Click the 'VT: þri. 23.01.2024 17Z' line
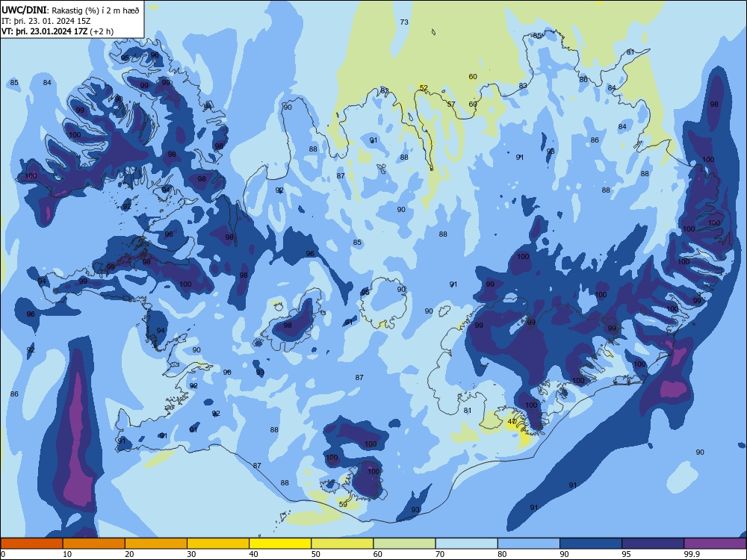The image size is (747, 560). coord(44,31)
